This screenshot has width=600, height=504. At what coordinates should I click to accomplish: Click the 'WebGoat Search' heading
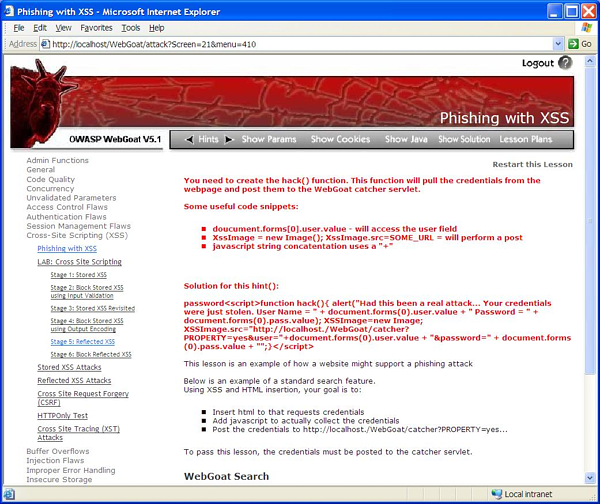point(226,476)
